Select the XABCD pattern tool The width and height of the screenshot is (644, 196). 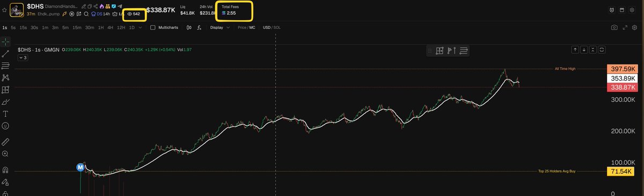coord(5,78)
